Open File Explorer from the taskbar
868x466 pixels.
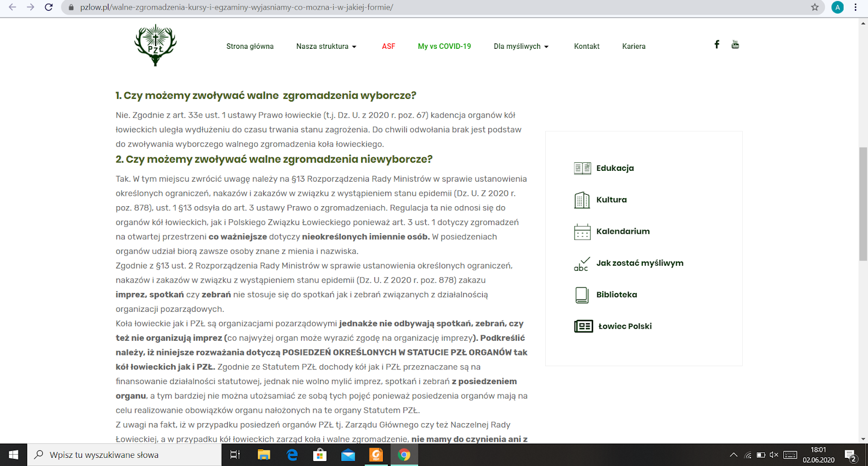coord(264,455)
